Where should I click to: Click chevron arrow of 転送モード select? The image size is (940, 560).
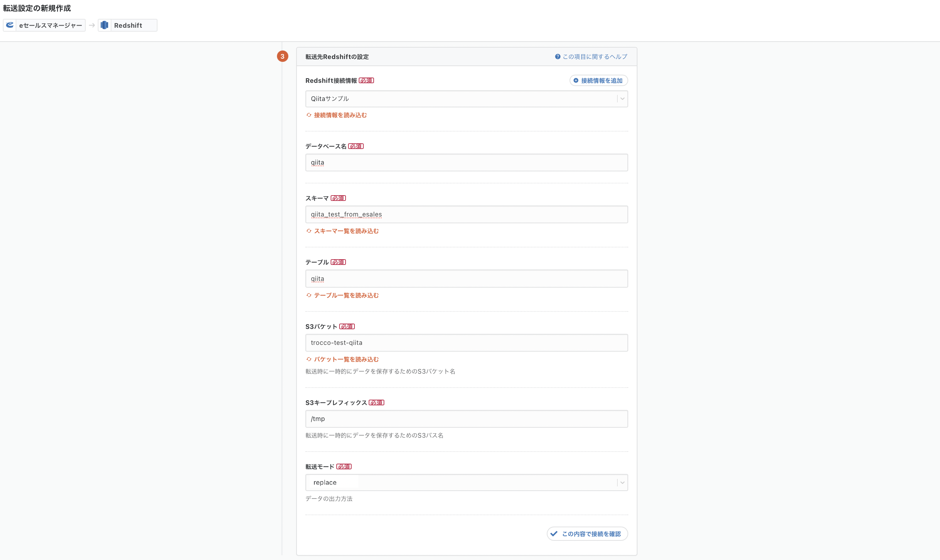pyautogui.click(x=623, y=482)
